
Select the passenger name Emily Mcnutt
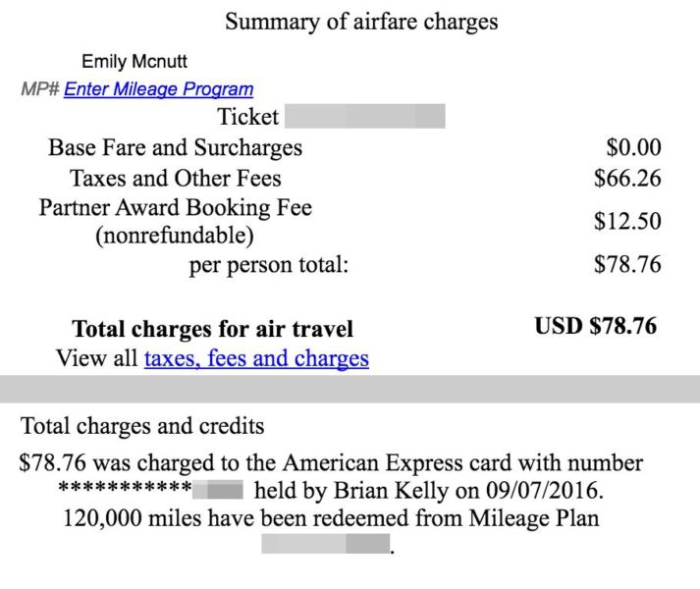pyautogui.click(x=135, y=61)
